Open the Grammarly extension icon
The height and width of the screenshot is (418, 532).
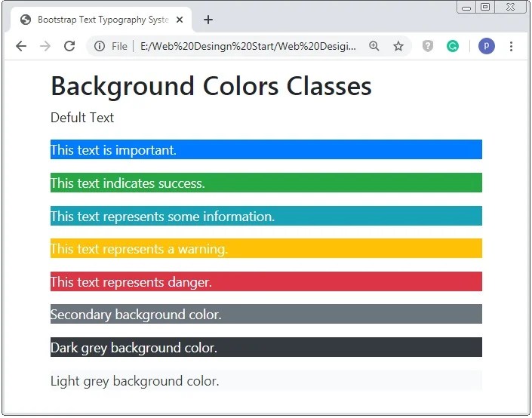pos(452,46)
